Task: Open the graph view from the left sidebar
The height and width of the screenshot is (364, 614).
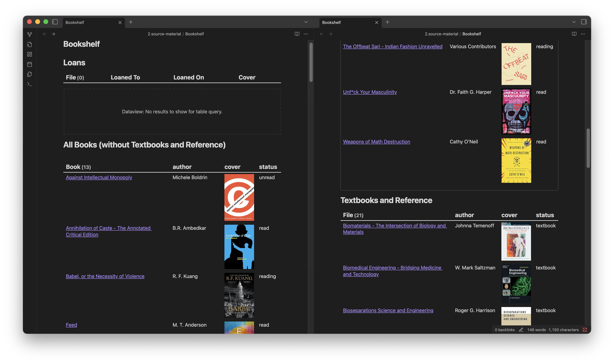Action: coord(29,34)
